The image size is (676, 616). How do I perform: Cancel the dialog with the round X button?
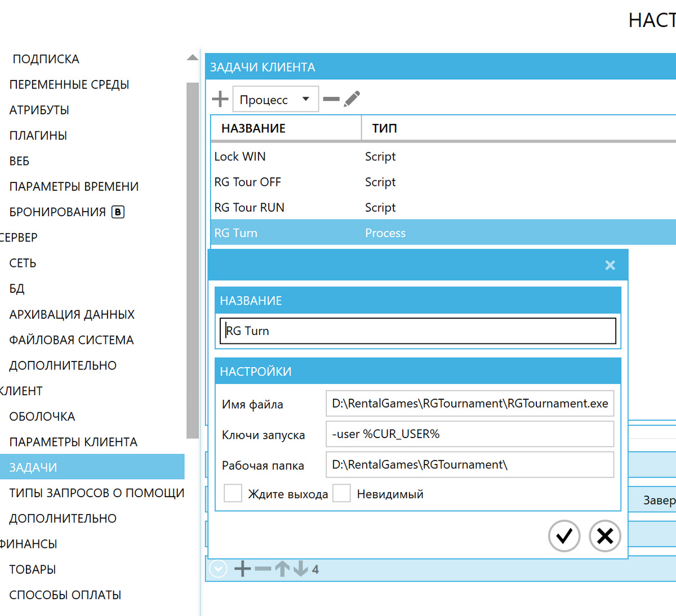(604, 536)
